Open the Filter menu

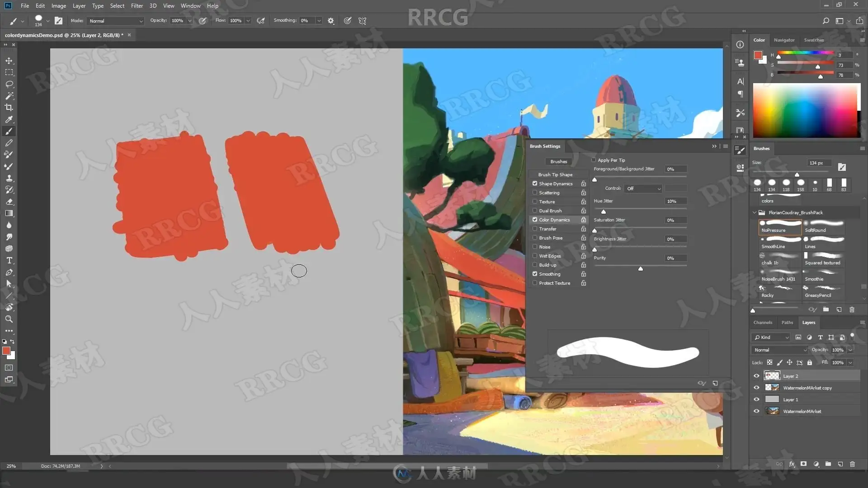click(x=137, y=6)
